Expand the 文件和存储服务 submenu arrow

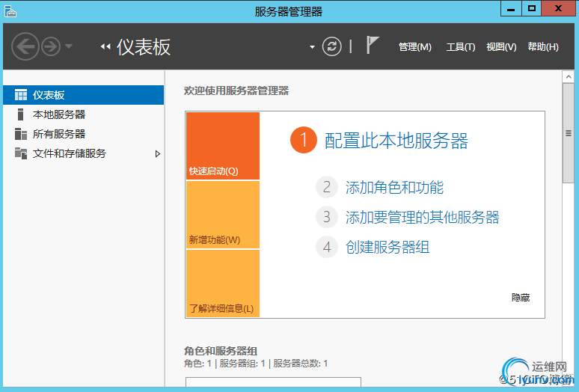click(158, 153)
